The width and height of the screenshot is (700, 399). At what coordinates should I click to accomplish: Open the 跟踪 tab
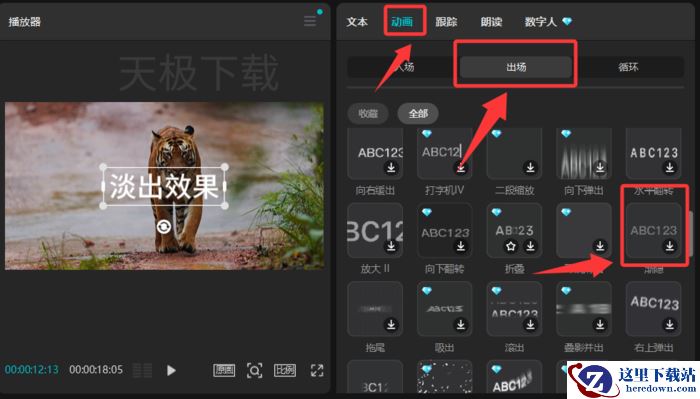[446, 21]
